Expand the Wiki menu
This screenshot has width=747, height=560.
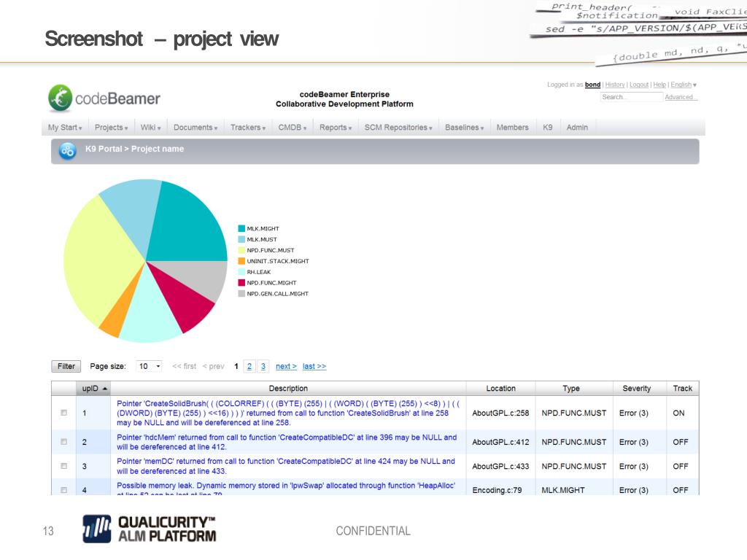coord(150,128)
